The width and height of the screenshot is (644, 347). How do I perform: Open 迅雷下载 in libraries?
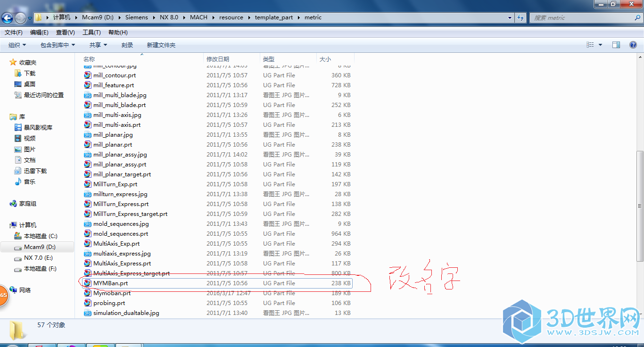[35, 171]
